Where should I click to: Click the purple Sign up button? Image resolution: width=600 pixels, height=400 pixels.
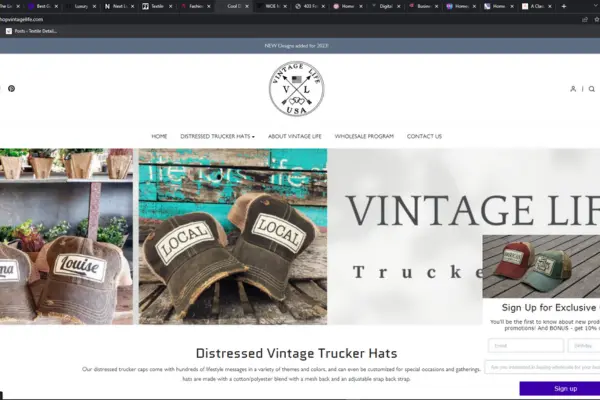coord(559,389)
